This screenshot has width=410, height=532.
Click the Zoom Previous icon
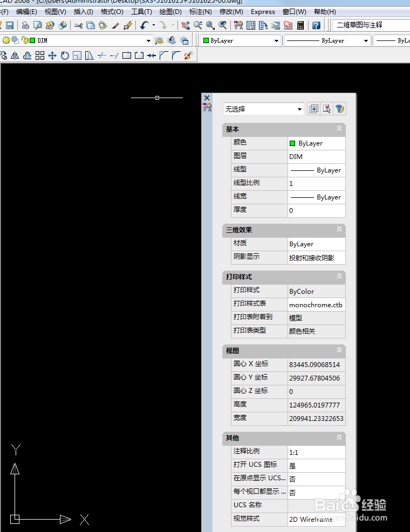coord(222,25)
